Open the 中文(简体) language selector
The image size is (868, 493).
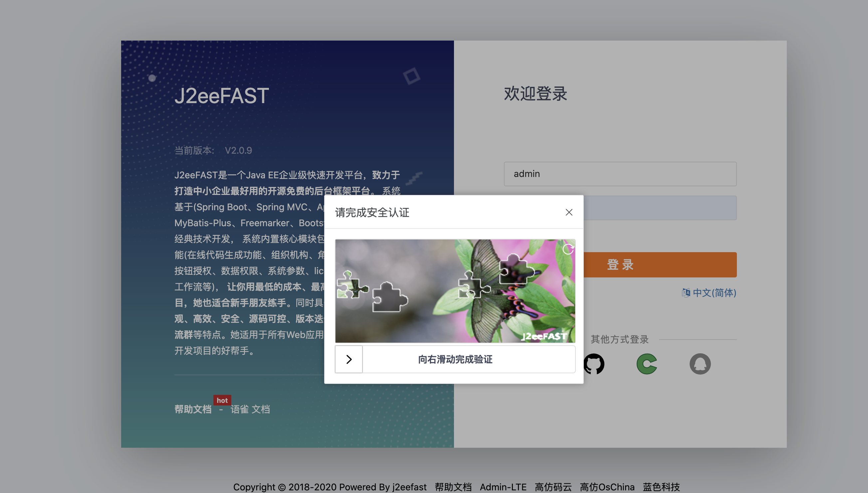point(714,292)
